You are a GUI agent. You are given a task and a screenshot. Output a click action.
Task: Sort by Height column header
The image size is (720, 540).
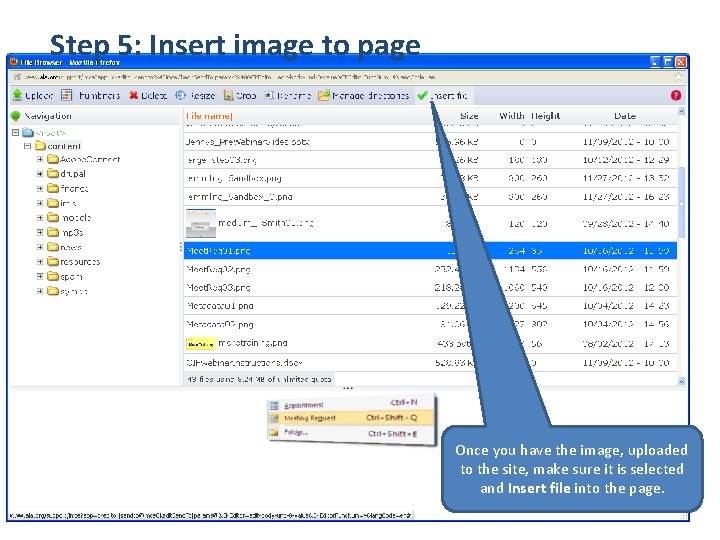pyautogui.click(x=545, y=116)
